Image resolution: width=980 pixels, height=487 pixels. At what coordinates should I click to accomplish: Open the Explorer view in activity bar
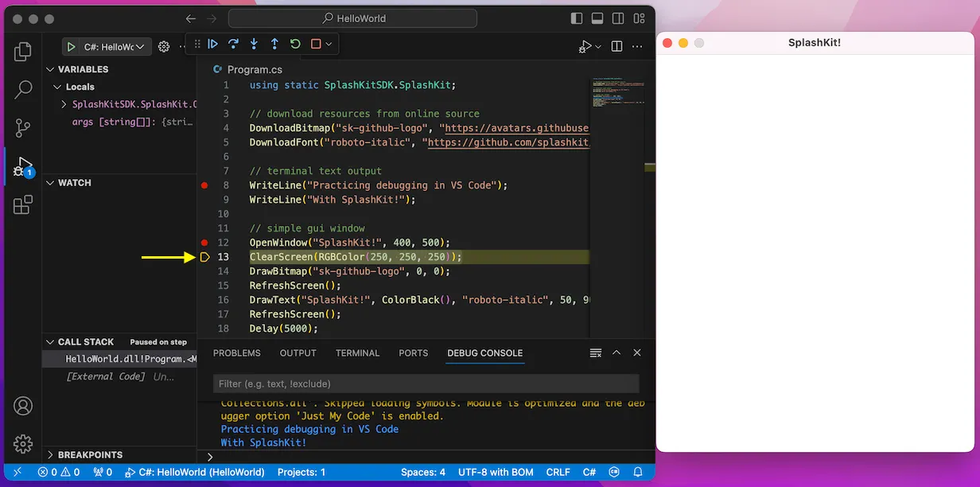pyautogui.click(x=23, y=53)
